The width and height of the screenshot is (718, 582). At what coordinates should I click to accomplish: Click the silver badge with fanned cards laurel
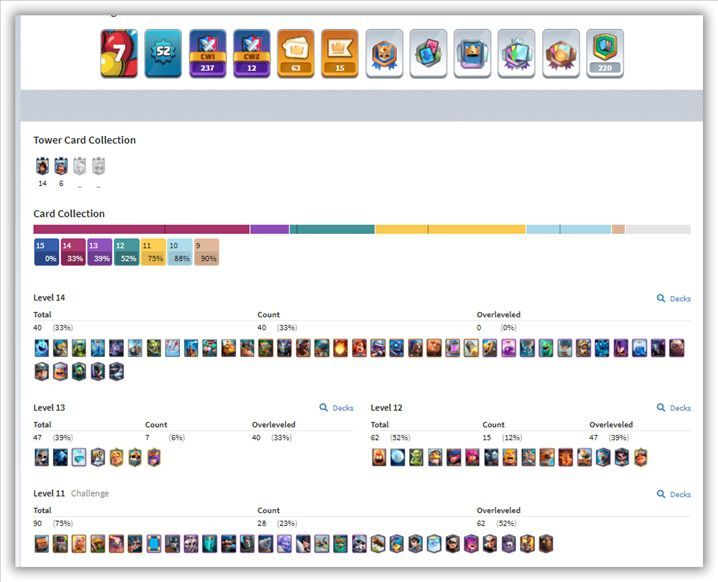[x=516, y=53]
